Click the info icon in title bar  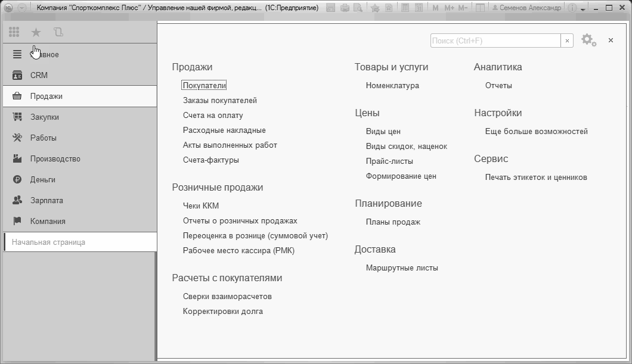(572, 8)
